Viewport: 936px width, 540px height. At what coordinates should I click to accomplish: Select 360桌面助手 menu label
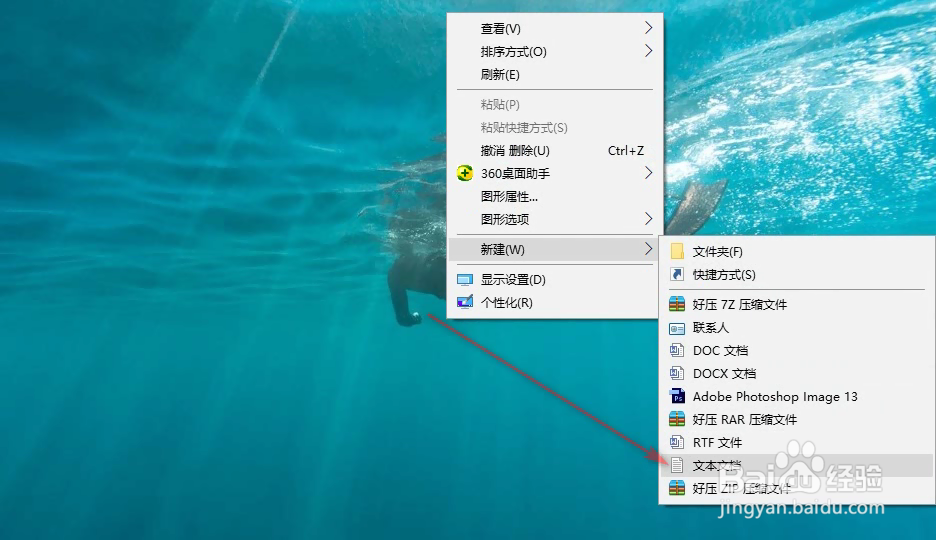click(515, 174)
